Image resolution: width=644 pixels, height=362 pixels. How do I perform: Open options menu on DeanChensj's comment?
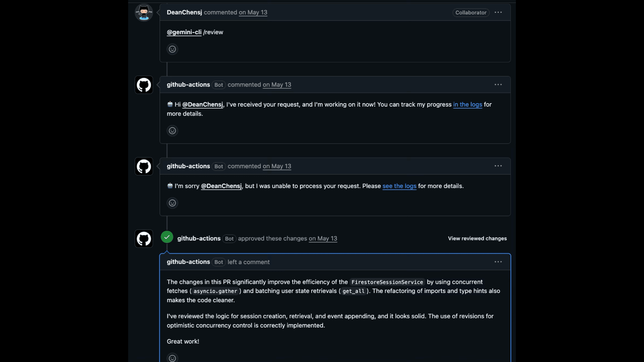498,12
